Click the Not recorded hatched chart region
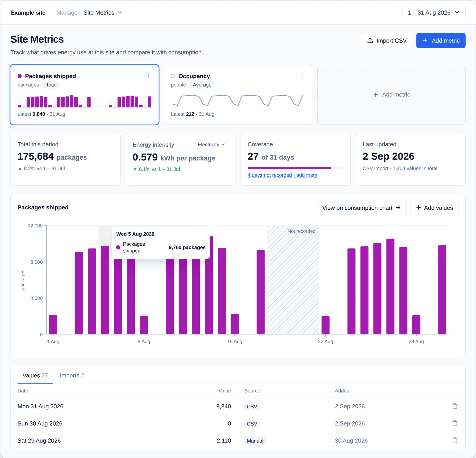 pos(293,280)
